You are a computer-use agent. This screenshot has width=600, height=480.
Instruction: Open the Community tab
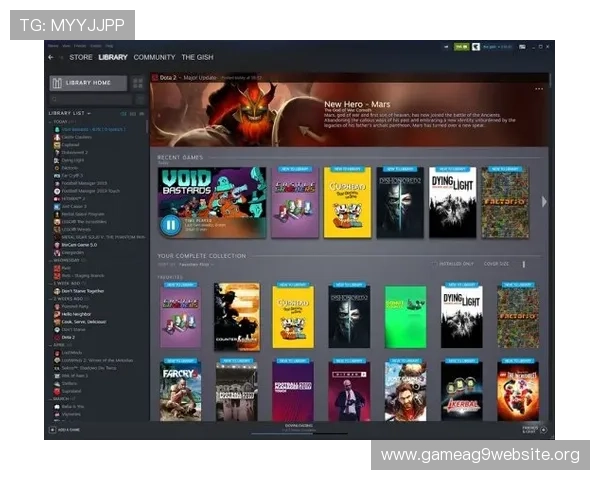[154, 58]
